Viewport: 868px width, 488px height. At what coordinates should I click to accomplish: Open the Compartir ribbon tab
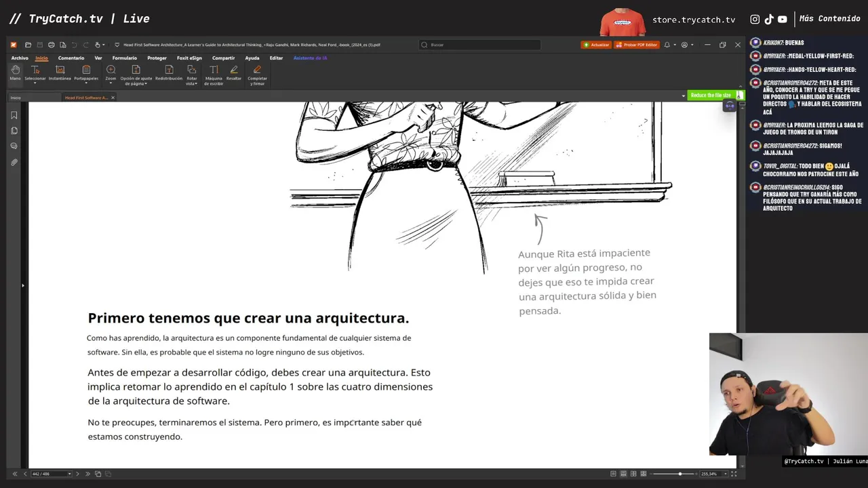223,58
